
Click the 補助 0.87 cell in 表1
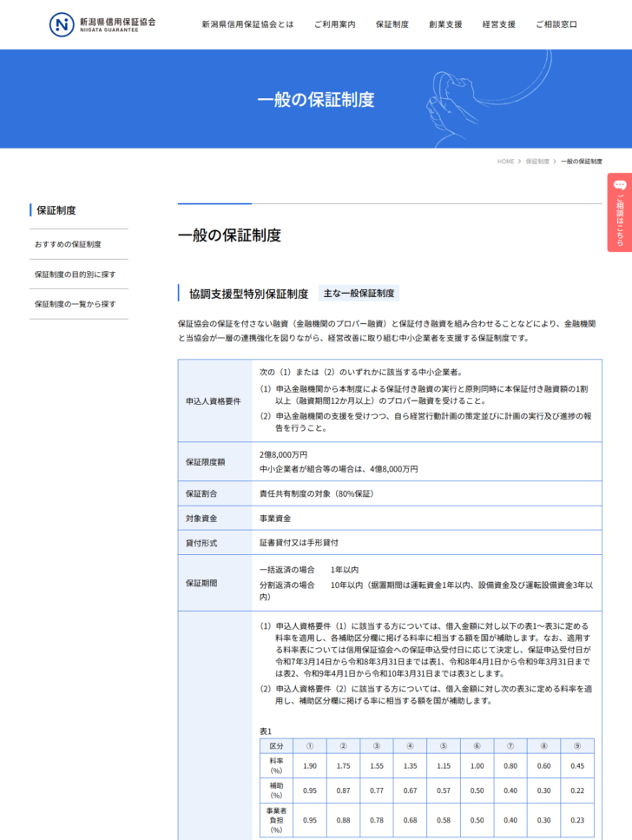[x=343, y=790]
